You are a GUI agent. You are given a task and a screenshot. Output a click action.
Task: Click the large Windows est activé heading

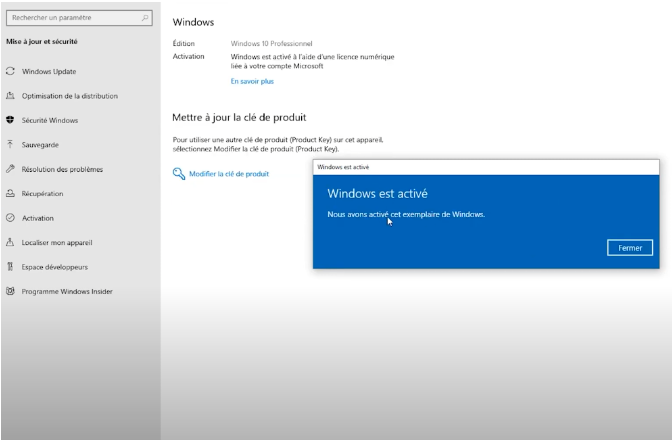377,194
